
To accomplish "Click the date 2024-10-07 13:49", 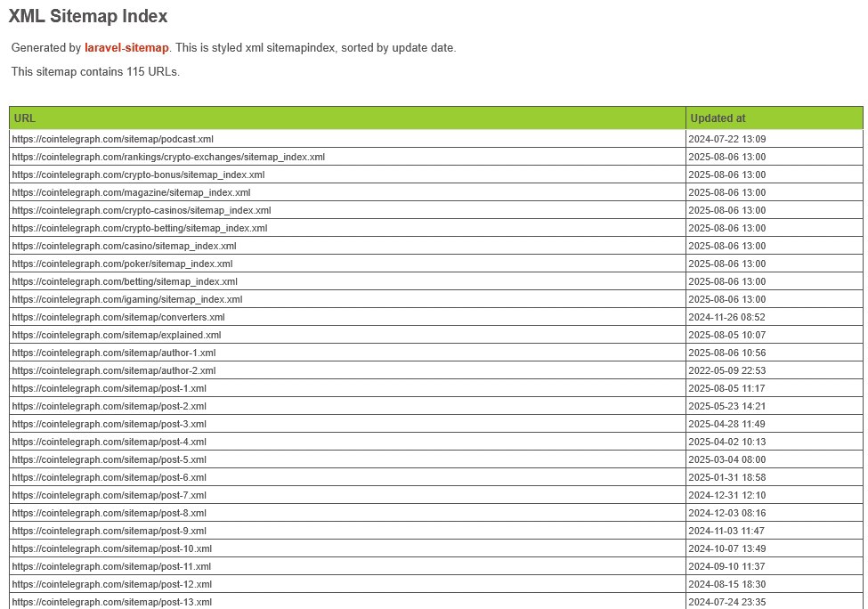I will coord(726,548).
